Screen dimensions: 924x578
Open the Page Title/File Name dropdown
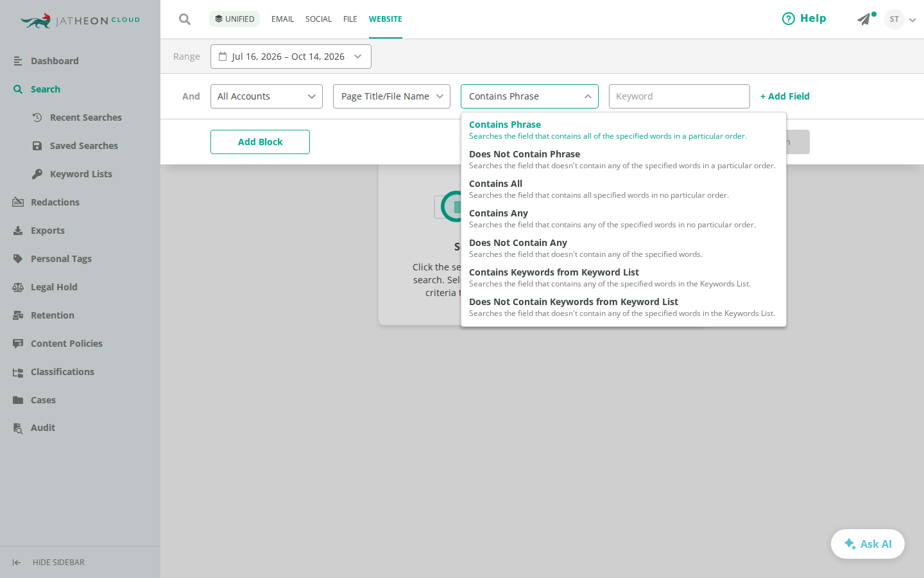(x=391, y=96)
